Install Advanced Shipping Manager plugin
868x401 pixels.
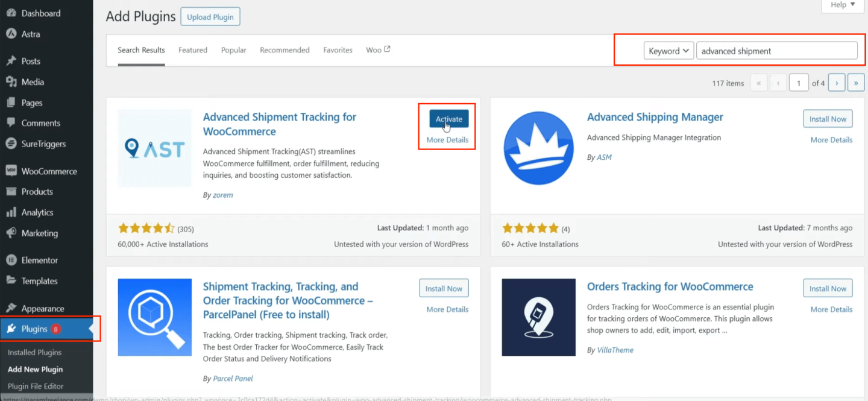point(828,119)
